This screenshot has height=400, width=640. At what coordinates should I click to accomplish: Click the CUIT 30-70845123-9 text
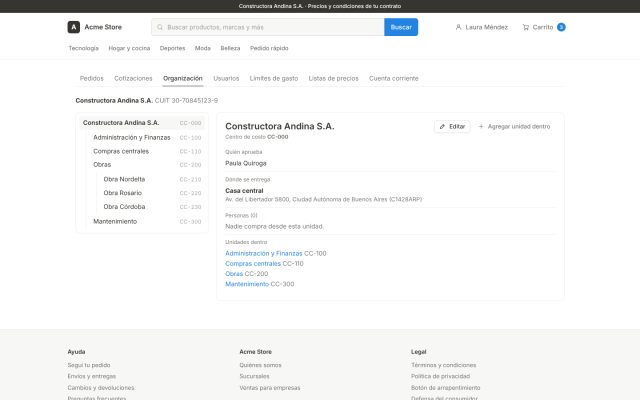187,100
